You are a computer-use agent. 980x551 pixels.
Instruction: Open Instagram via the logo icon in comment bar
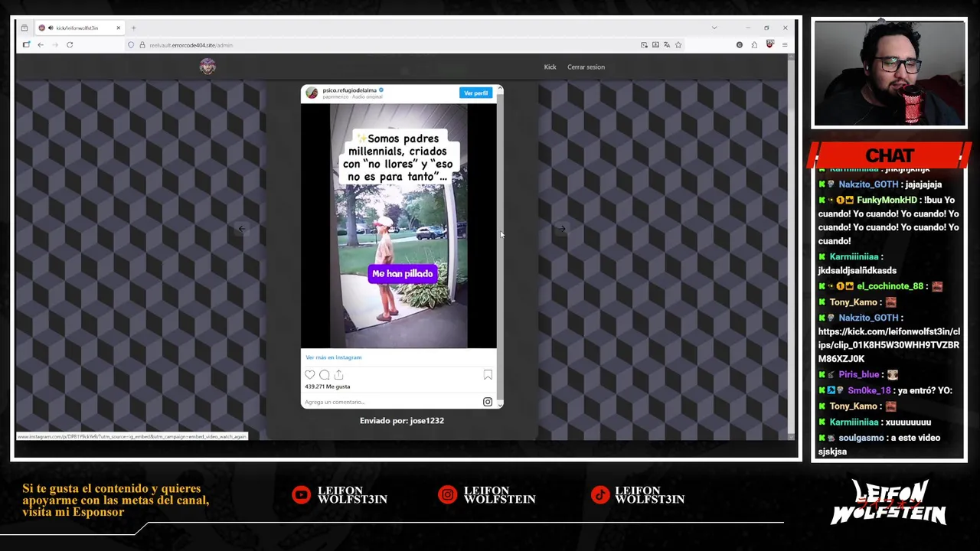coord(488,402)
